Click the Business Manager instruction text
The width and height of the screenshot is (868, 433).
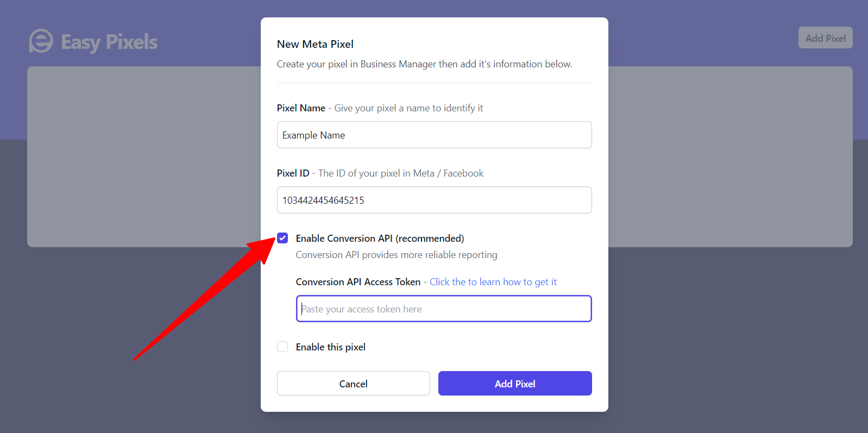[x=424, y=64]
